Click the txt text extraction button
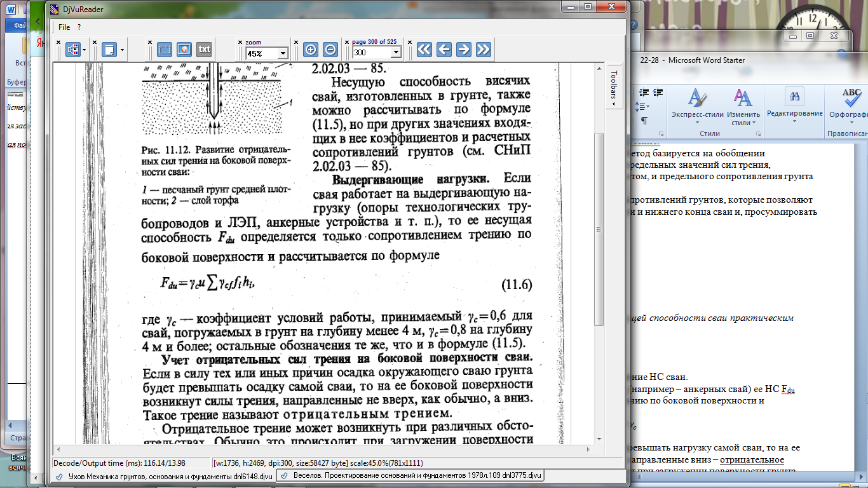 click(x=204, y=50)
